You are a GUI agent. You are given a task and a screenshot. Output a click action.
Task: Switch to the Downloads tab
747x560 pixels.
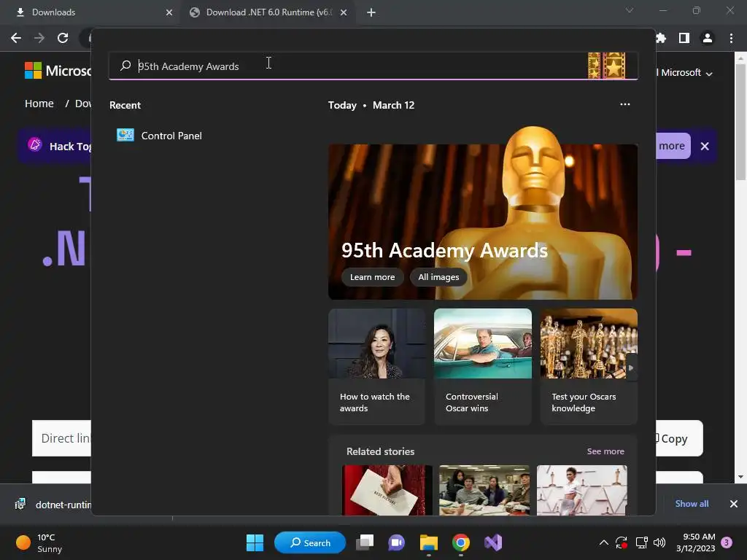(x=90, y=12)
